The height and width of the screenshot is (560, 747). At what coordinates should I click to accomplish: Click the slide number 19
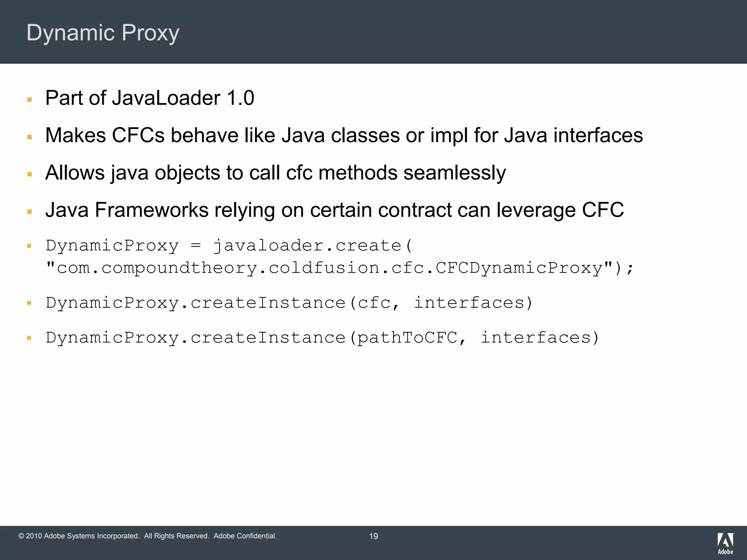[x=373, y=536]
